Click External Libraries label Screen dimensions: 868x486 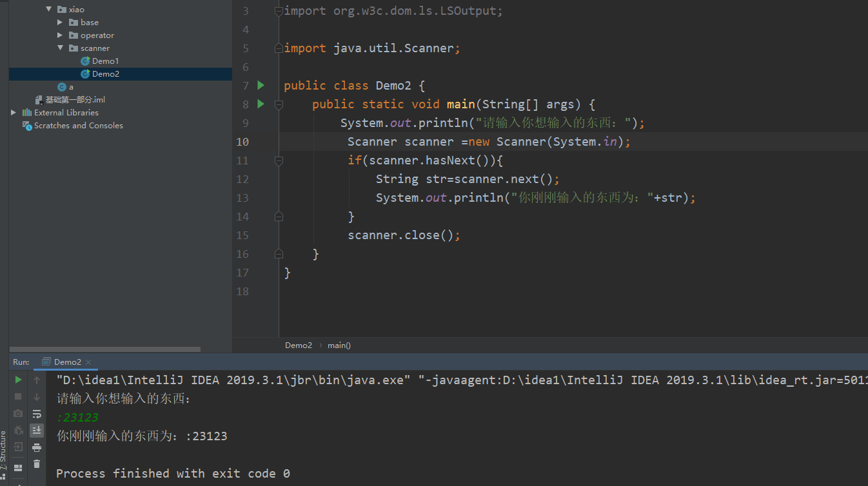coord(66,113)
